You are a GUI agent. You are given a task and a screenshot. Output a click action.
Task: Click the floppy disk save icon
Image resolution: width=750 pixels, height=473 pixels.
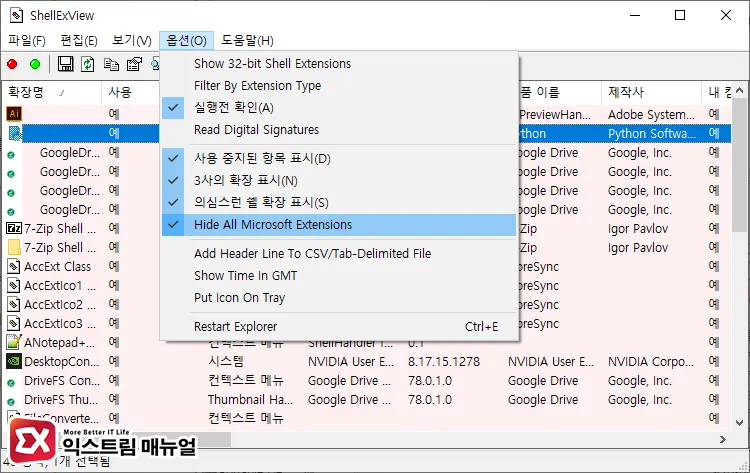click(x=66, y=65)
